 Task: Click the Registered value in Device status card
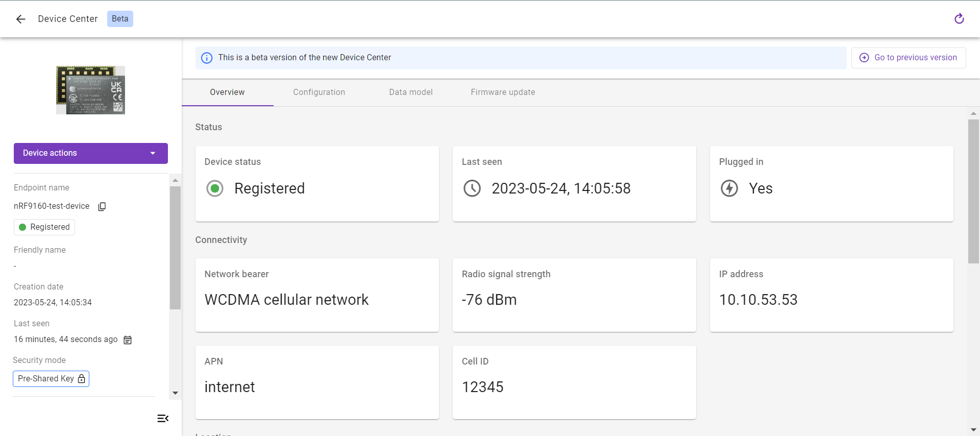[x=269, y=188]
